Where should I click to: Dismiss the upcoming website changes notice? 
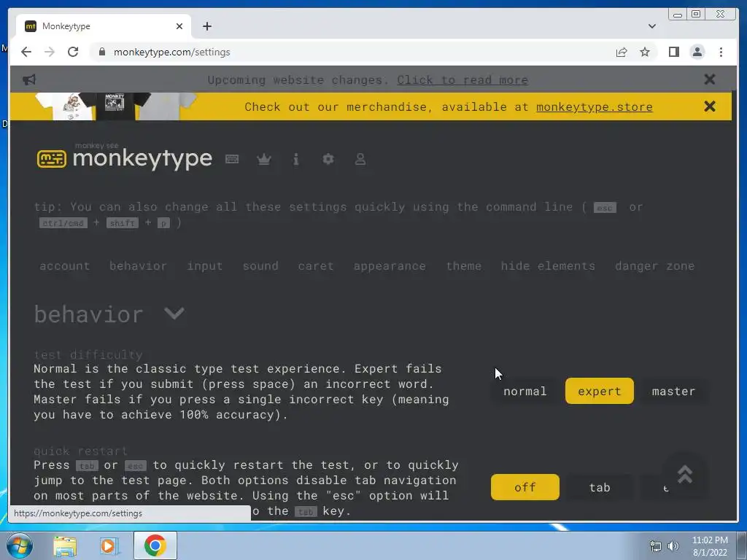[709, 79]
